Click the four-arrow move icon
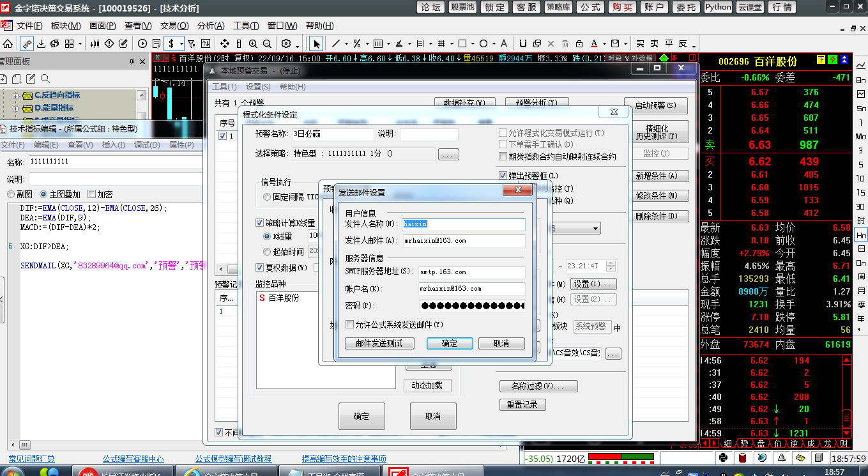 coord(225,43)
